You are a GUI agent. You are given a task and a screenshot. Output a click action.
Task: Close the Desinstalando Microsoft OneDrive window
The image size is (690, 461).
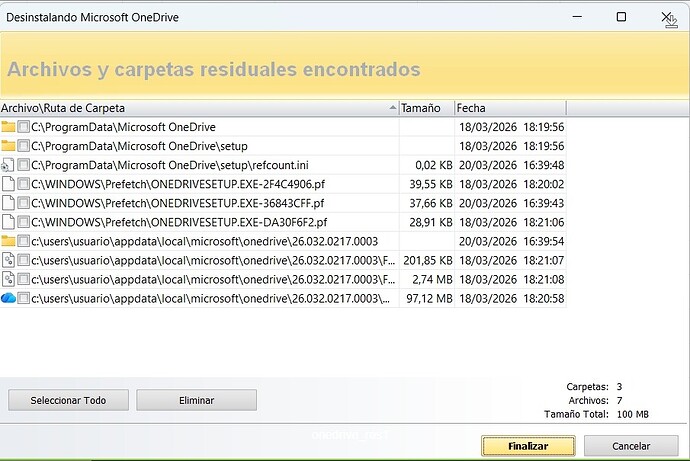(x=666, y=18)
